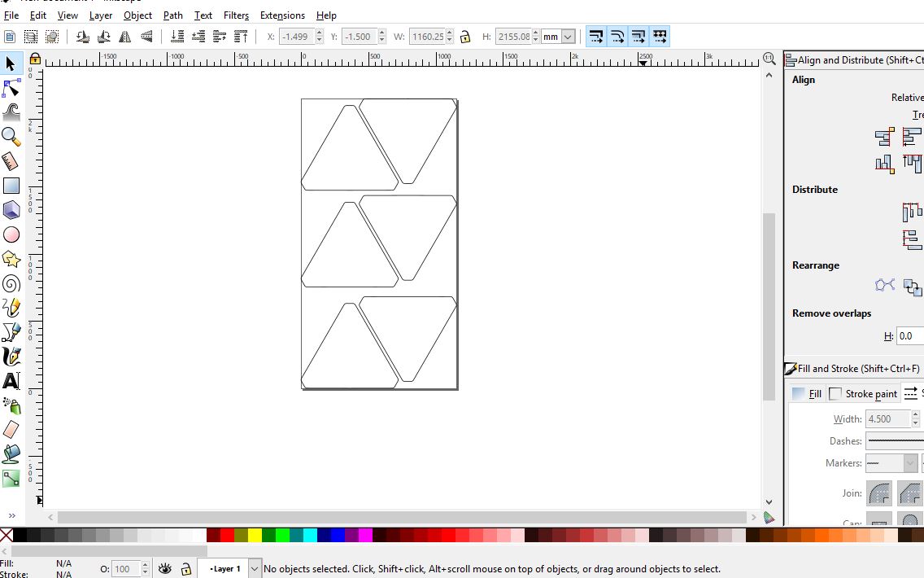Toggle current layer visibility eye icon
The image size is (924, 578).
coord(165,568)
